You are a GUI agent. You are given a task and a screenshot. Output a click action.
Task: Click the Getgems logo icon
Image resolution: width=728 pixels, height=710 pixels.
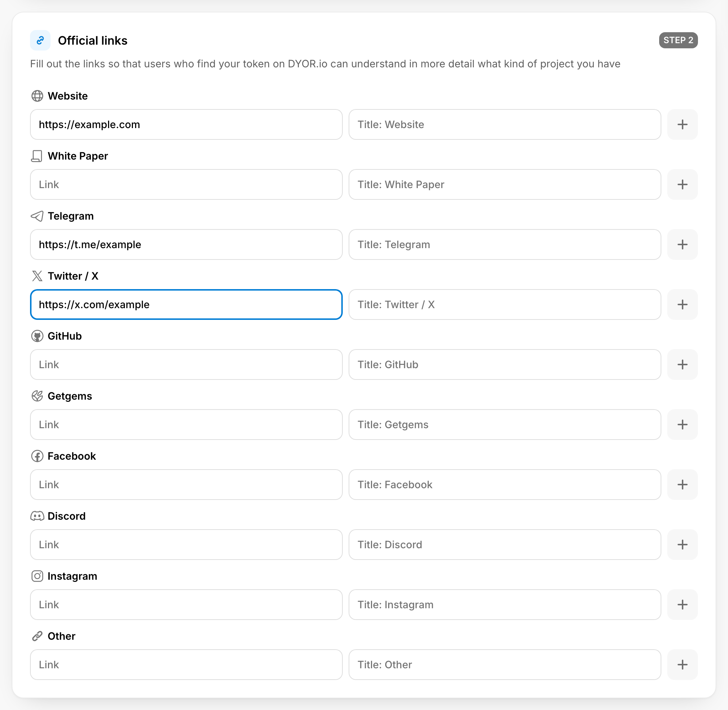pos(37,396)
